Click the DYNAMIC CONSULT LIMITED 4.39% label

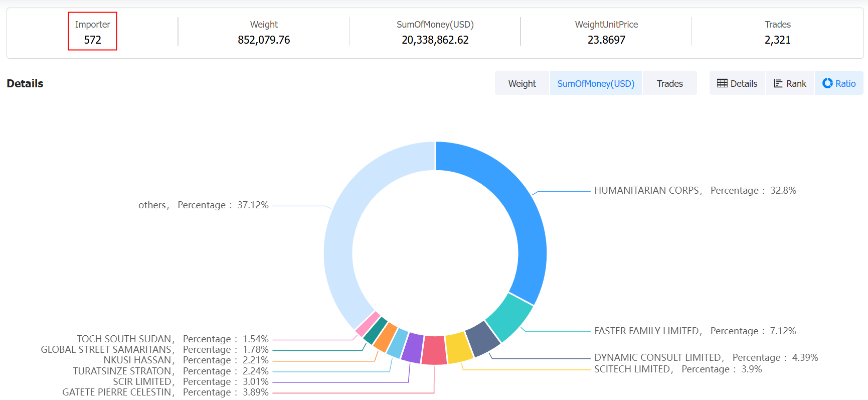click(706, 358)
